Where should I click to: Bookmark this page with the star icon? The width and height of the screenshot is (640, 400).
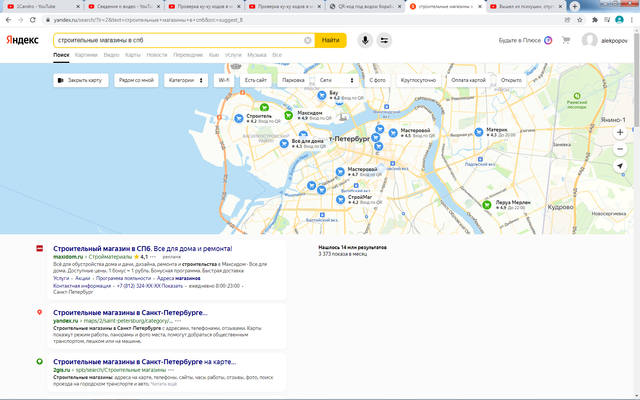[x=580, y=20]
